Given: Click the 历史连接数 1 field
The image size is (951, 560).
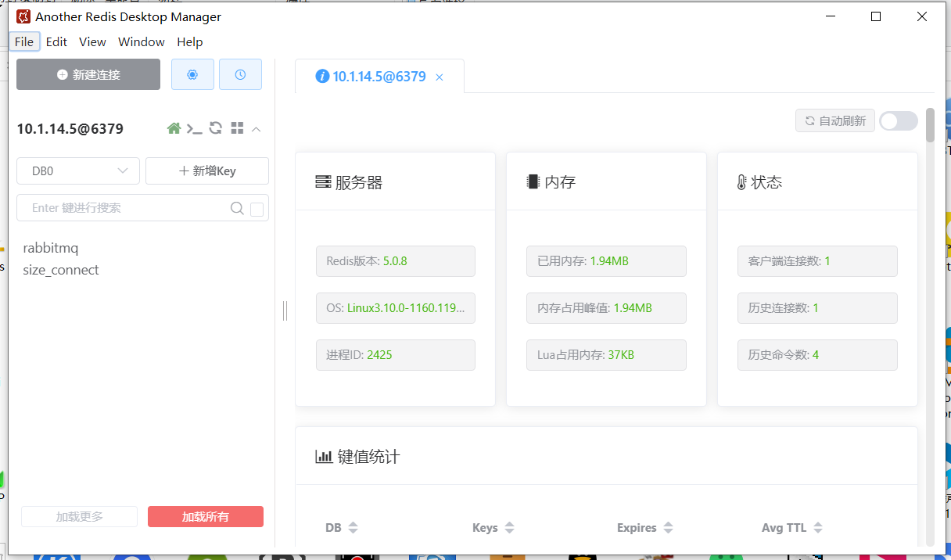Looking at the screenshot, I should coord(818,308).
